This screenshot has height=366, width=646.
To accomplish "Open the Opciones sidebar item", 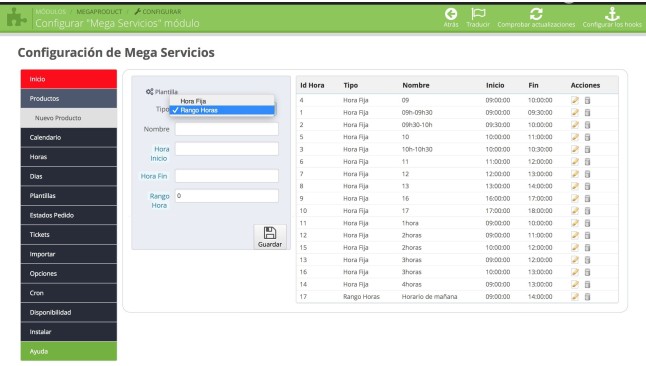I will (69, 273).
